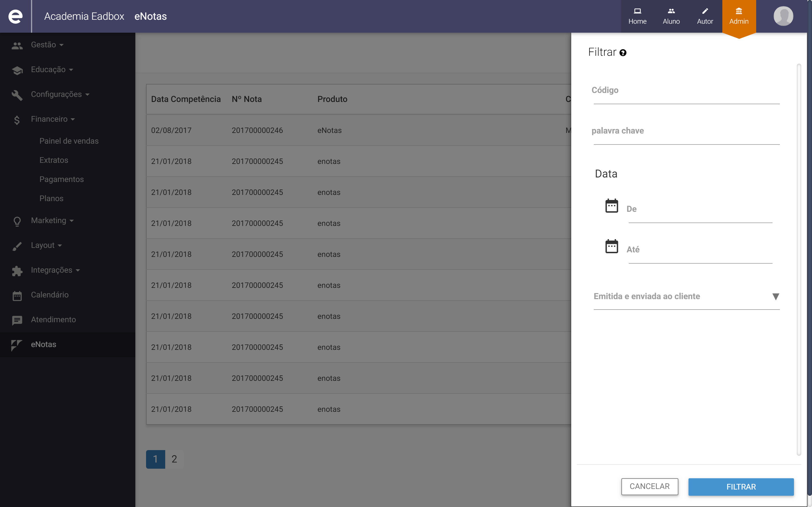The height and width of the screenshot is (507, 812).
Task: Open Painel de vendas submenu item
Action: point(69,141)
